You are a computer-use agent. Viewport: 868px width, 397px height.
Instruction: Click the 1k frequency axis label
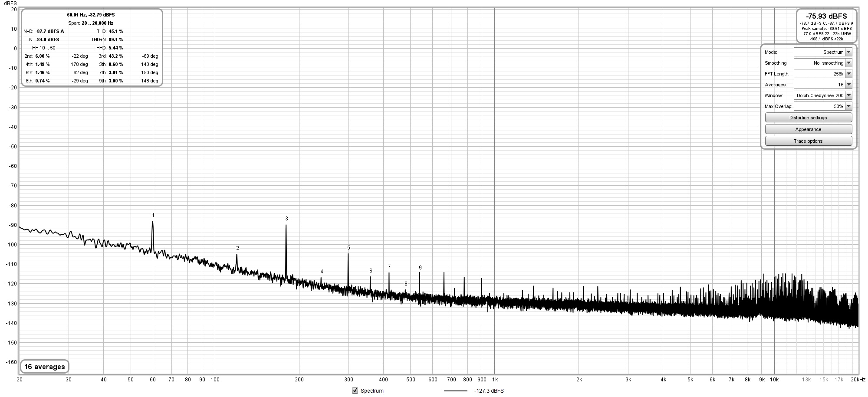(495, 380)
